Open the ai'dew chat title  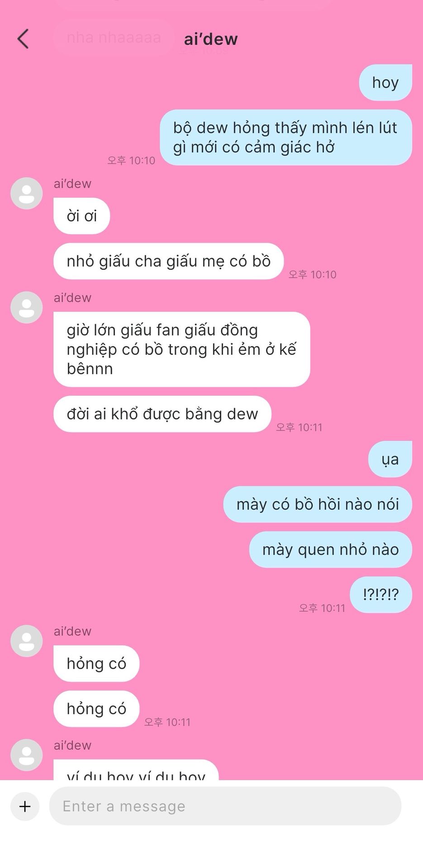(211, 39)
